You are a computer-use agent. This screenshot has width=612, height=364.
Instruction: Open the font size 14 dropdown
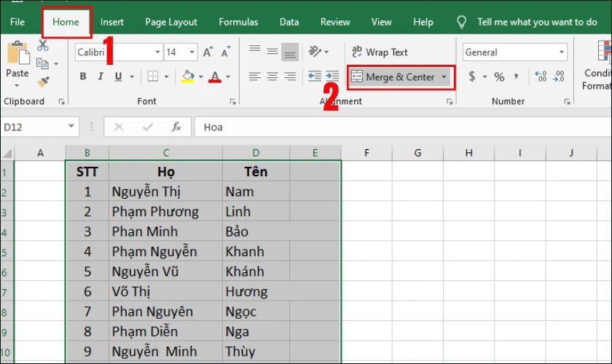[x=192, y=52]
